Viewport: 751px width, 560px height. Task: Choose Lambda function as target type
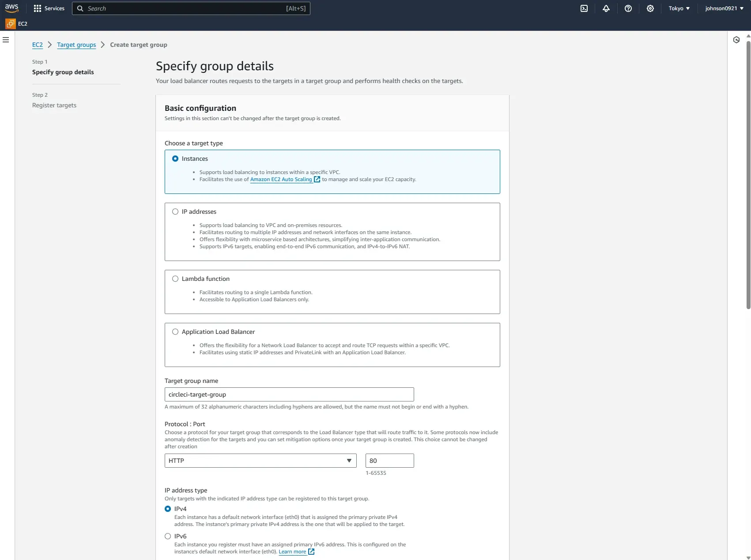coord(175,279)
